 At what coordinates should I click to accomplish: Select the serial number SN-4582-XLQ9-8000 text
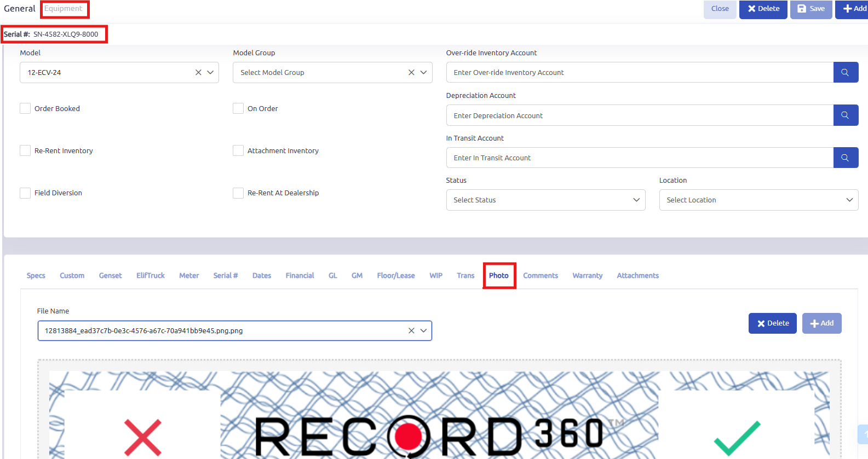(66, 34)
